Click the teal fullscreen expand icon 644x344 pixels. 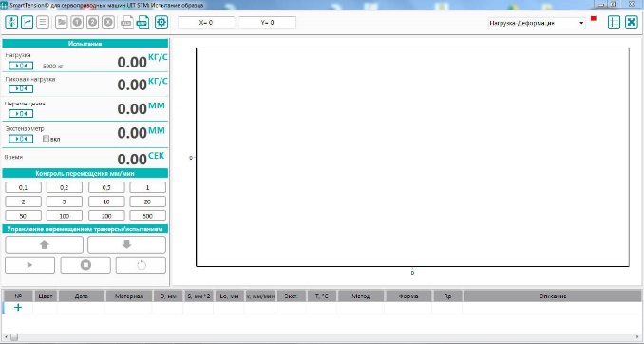coord(632,22)
